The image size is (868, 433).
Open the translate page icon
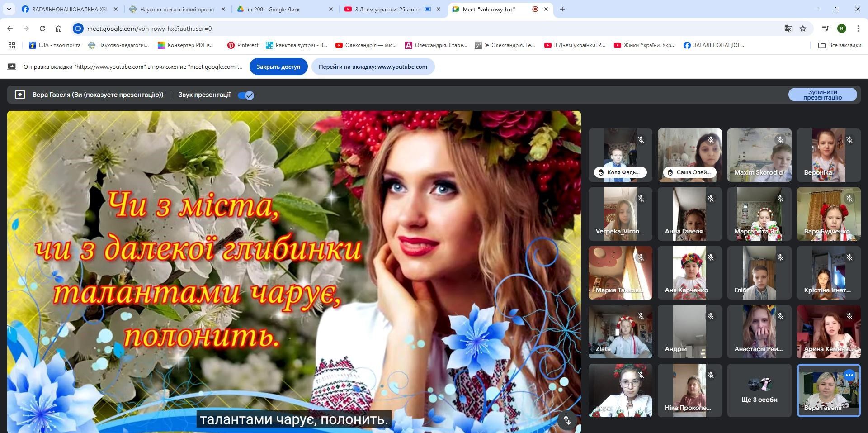click(x=788, y=29)
